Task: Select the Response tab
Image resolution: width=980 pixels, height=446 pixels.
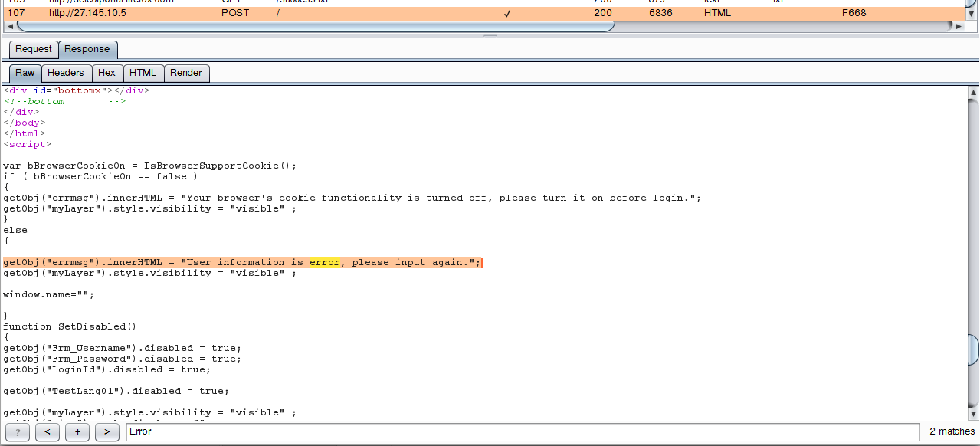Action: click(87, 49)
